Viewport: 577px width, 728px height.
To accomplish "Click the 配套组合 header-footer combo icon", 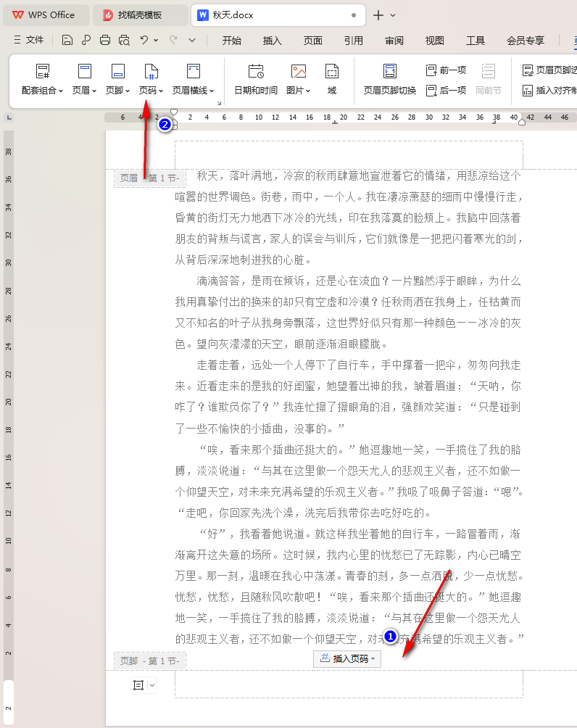I will tap(43, 72).
